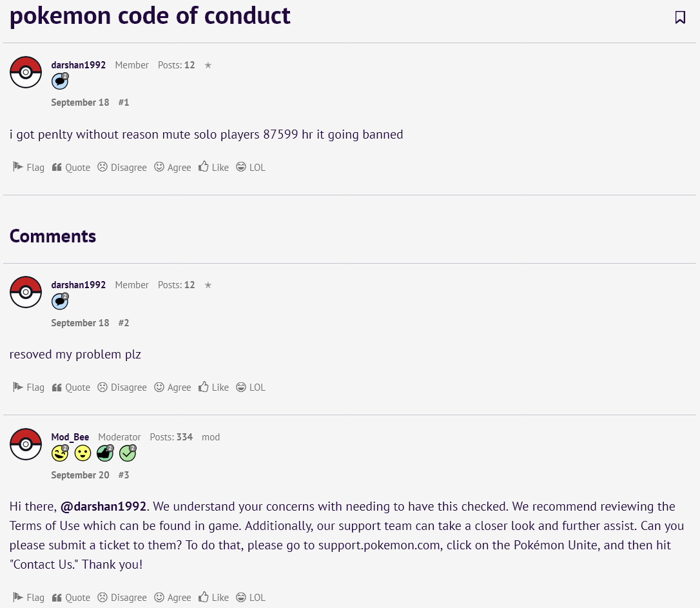This screenshot has width=700, height=608.
Task: Click Mod_Bee's green thumbs-up badge
Action: pos(105,453)
